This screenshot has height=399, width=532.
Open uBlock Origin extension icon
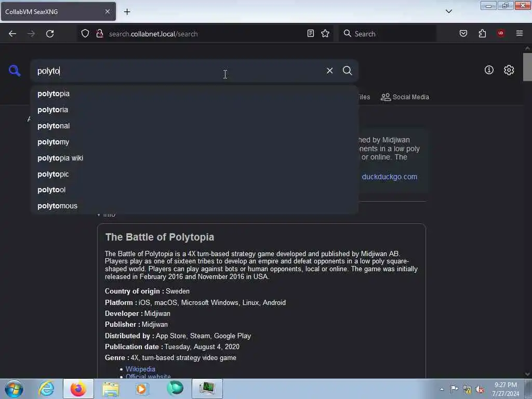point(500,33)
